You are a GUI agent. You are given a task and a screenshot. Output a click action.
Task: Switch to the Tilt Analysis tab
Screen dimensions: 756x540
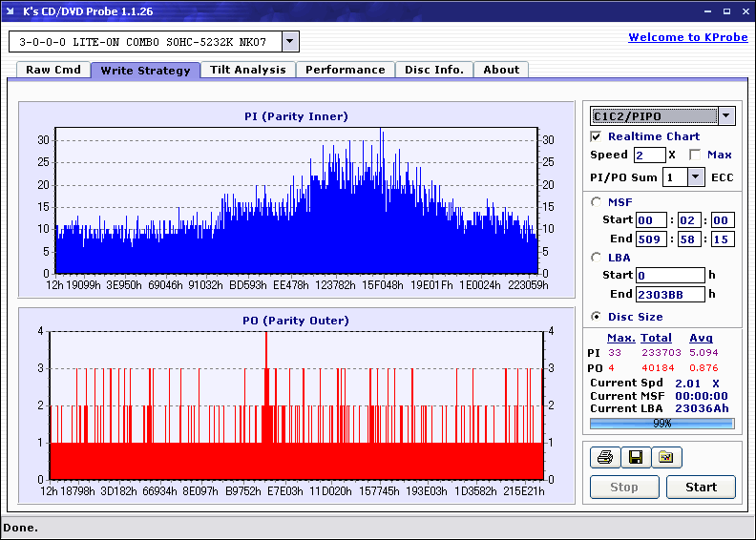click(248, 70)
